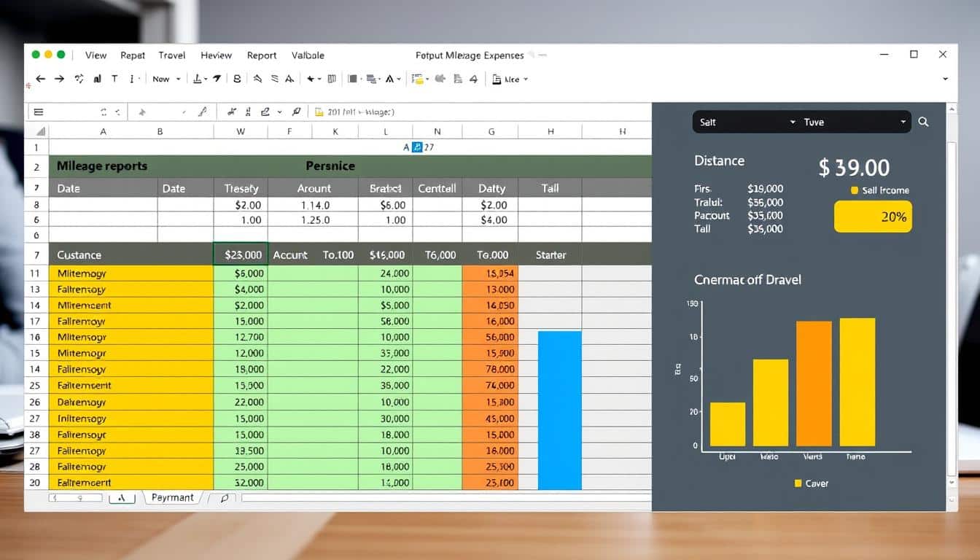Open the Heview menu

216,55
